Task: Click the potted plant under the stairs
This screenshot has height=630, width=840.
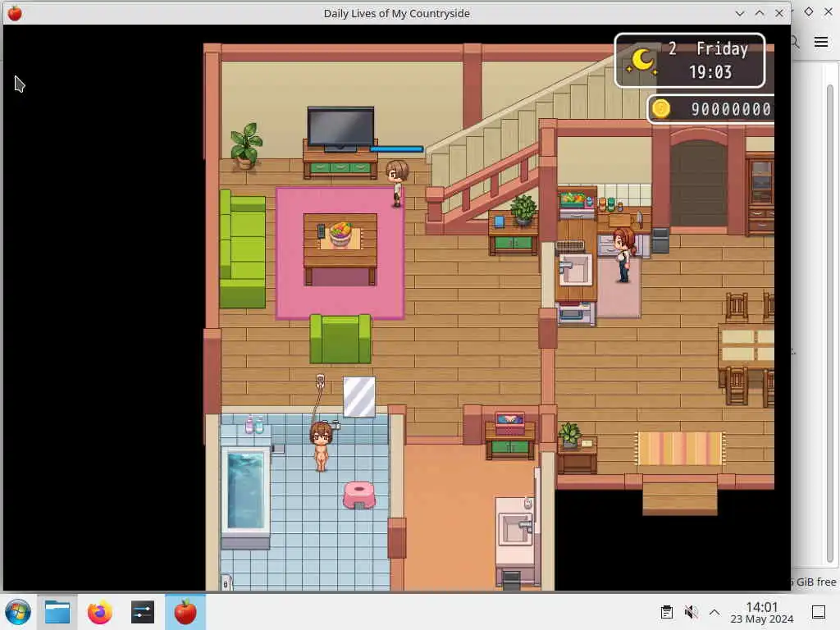Action: coord(523,209)
